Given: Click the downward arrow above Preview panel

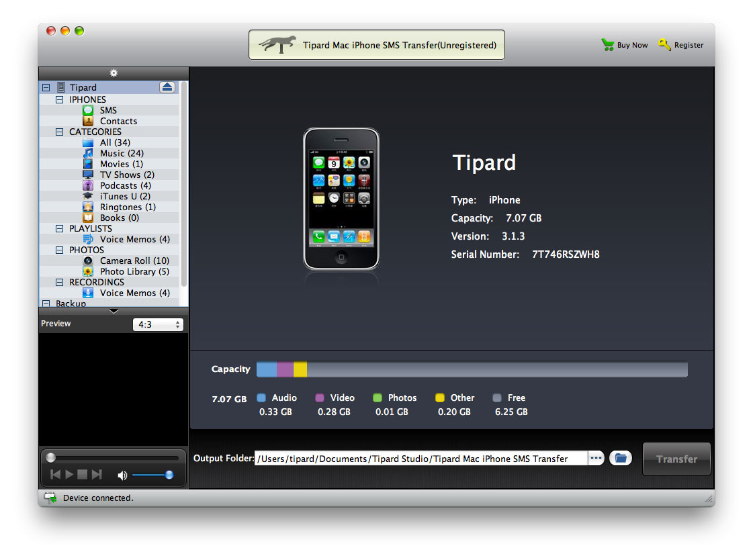Looking at the screenshot, I should [x=114, y=311].
